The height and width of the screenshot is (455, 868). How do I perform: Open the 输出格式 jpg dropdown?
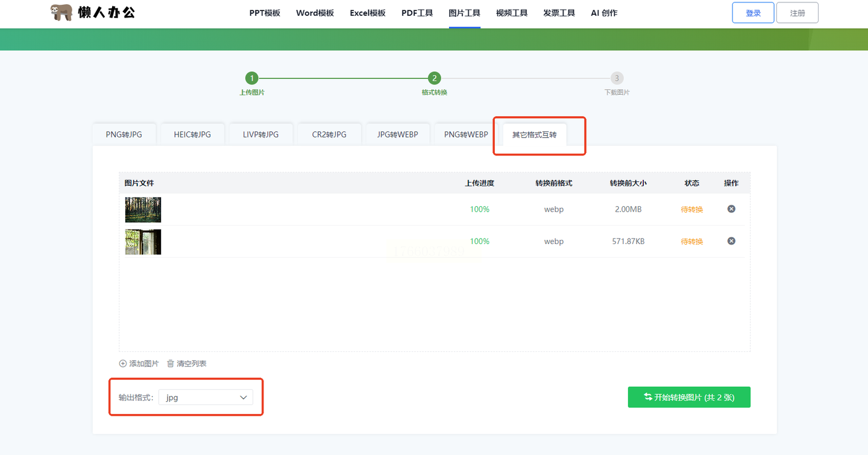[x=206, y=397]
